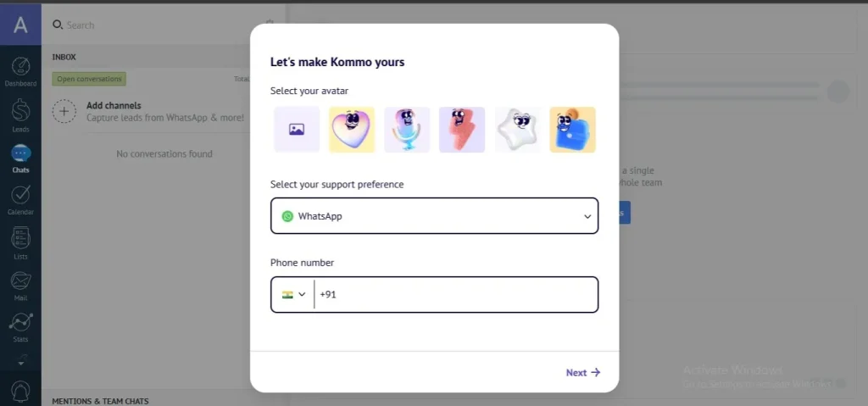Open the WhatsApp support preference dropdown

click(x=434, y=216)
